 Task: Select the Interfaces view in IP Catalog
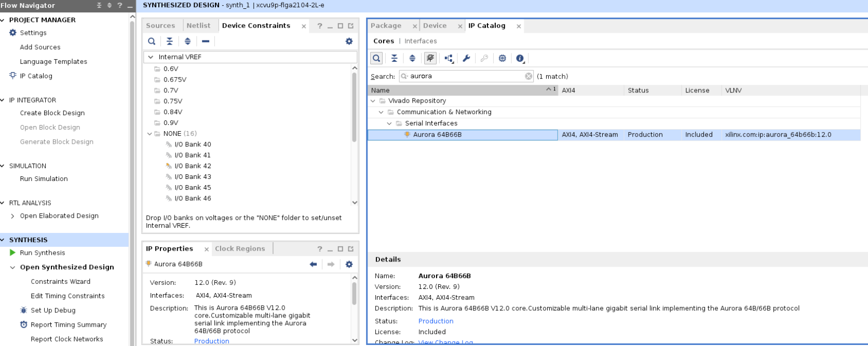tap(421, 41)
